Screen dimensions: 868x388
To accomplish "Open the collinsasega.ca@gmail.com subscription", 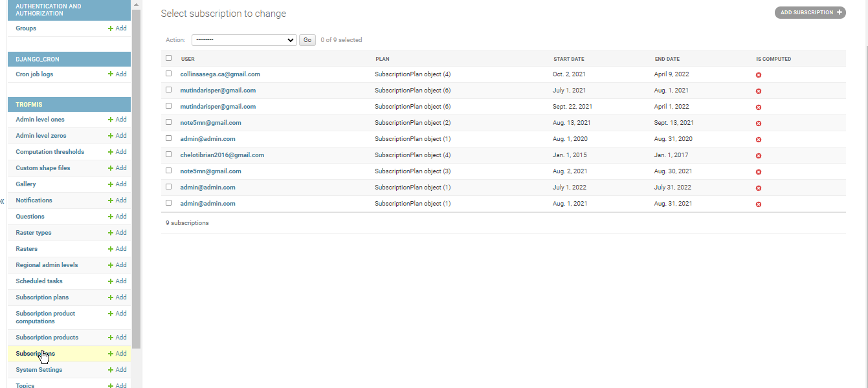I will 220,74.
